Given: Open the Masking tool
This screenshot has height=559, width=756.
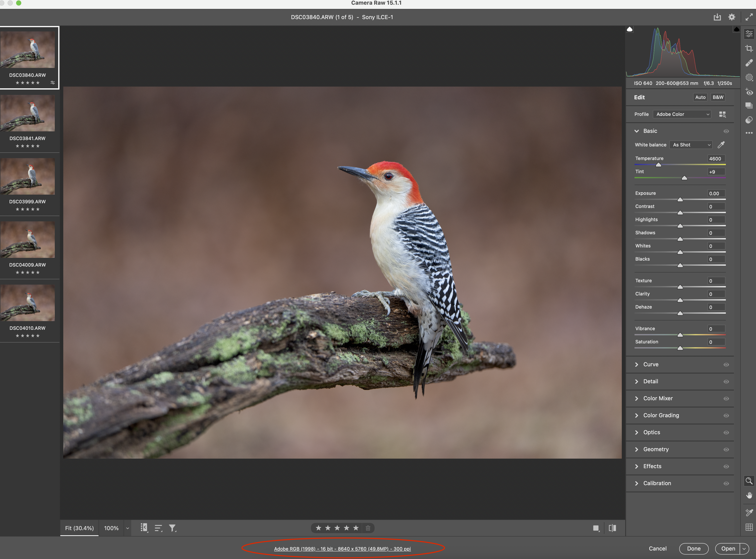Looking at the screenshot, I should (x=749, y=77).
